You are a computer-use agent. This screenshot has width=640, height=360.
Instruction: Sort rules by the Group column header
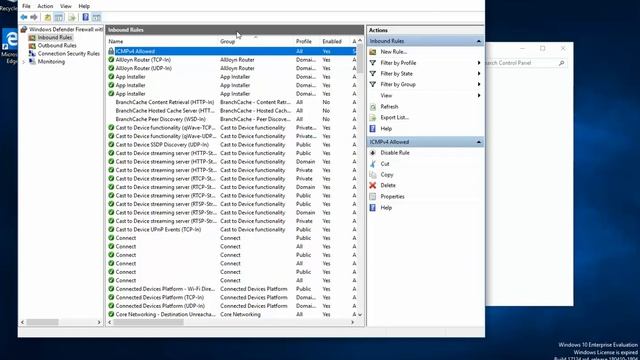(256, 42)
